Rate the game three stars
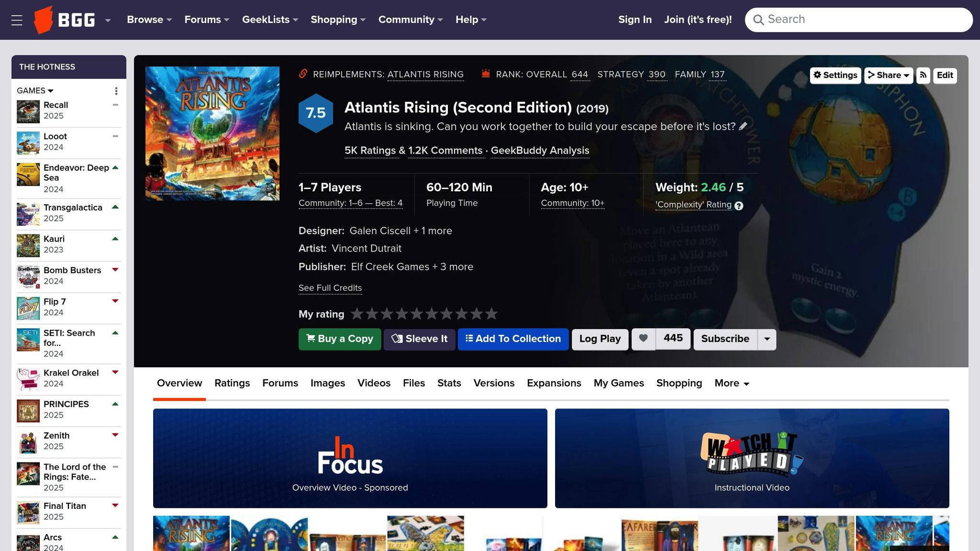This screenshot has height=551, width=980. (387, 314)
